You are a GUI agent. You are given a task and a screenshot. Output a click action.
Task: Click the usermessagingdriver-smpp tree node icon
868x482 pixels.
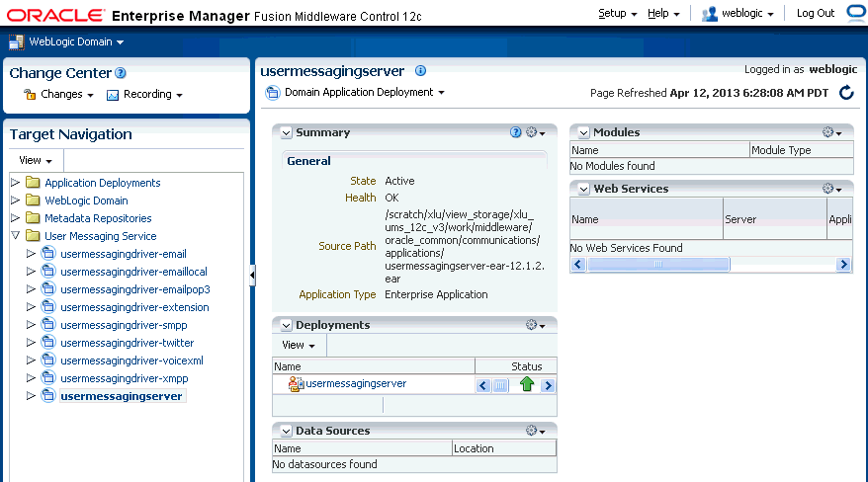48,325
